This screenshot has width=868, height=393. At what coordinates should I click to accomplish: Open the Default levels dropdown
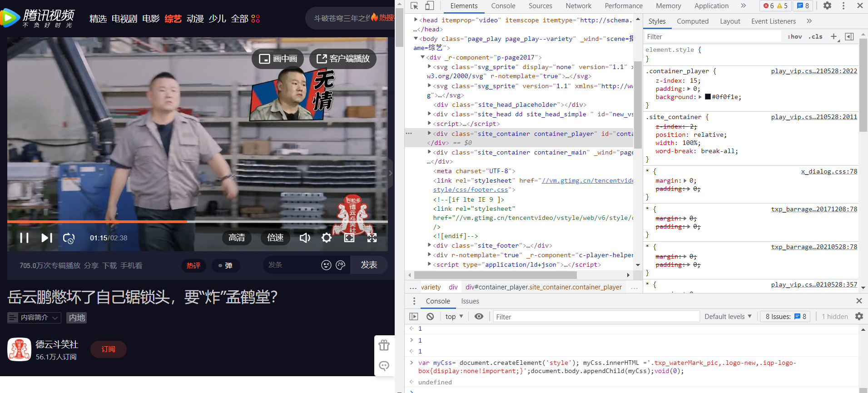[728, 317]
